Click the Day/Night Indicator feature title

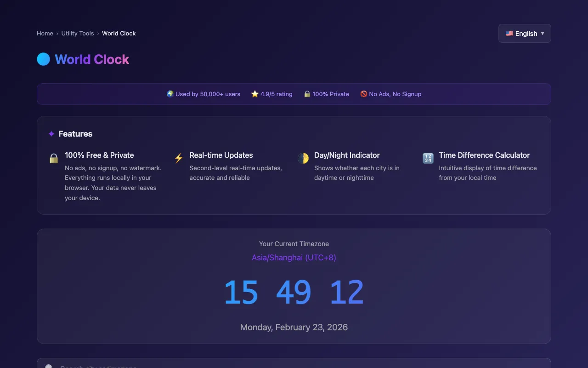coord(347,155)
